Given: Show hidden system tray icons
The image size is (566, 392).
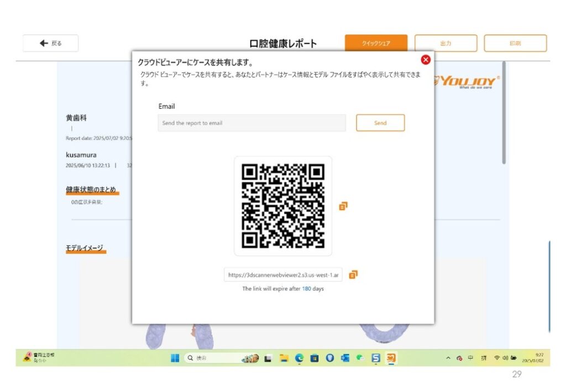Looking at the screenshot, I should 449,358.
